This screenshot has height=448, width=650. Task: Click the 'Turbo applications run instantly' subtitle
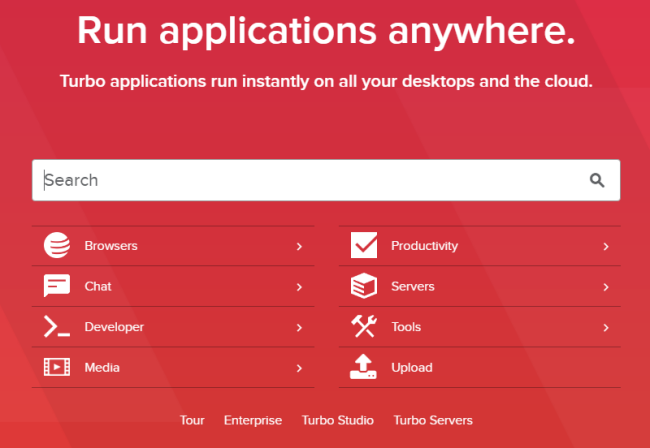326,81
